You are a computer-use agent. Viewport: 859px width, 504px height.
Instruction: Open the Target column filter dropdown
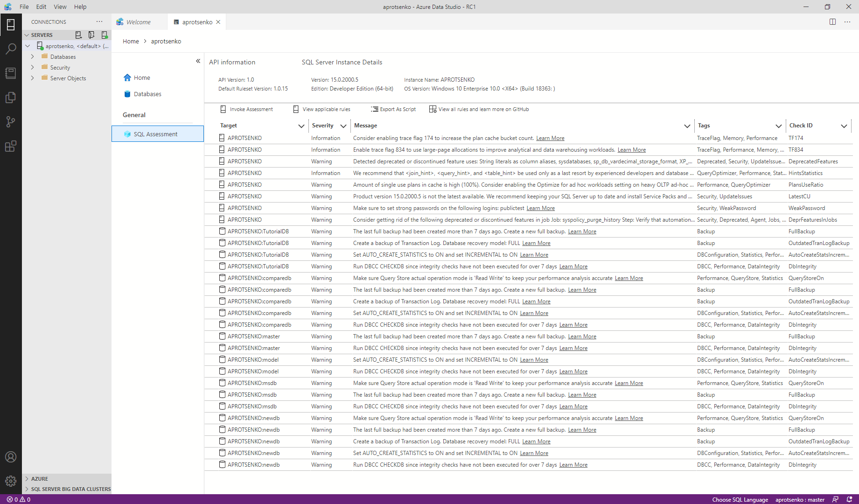coord(301,126)
